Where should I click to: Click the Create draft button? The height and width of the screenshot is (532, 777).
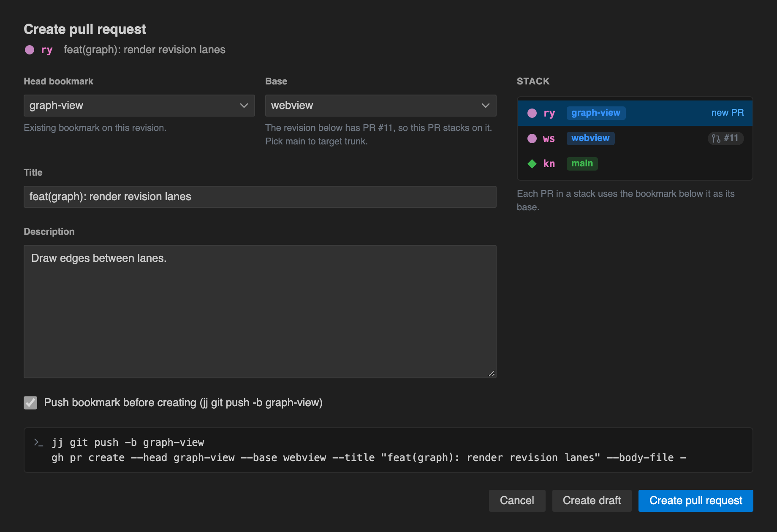[x=592, y=501]
